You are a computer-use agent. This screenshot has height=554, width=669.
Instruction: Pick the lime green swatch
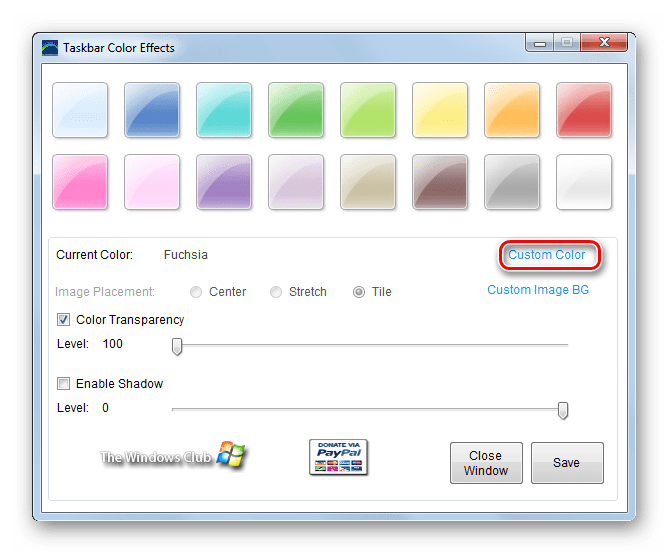click(368, 110)
